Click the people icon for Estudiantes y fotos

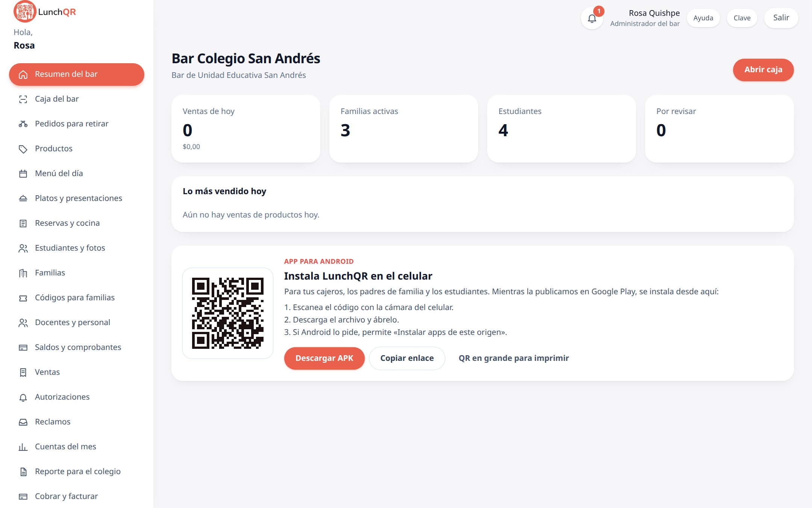tap(23, 248)
